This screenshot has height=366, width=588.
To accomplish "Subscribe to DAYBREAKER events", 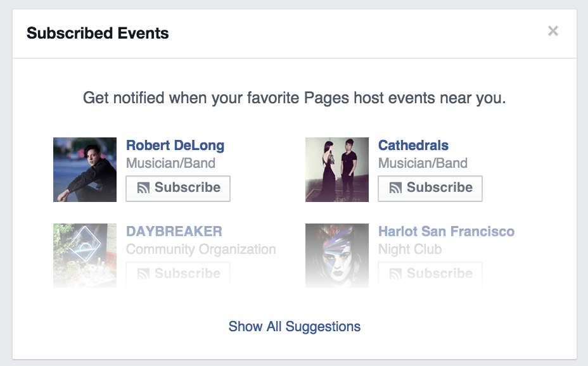I will tap(178, 274).
